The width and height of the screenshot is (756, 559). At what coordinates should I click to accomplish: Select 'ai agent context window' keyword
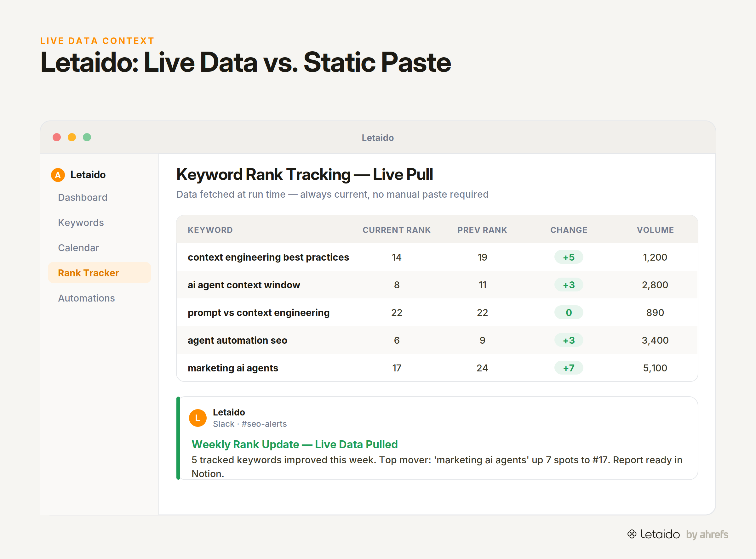tap(244, 285)
